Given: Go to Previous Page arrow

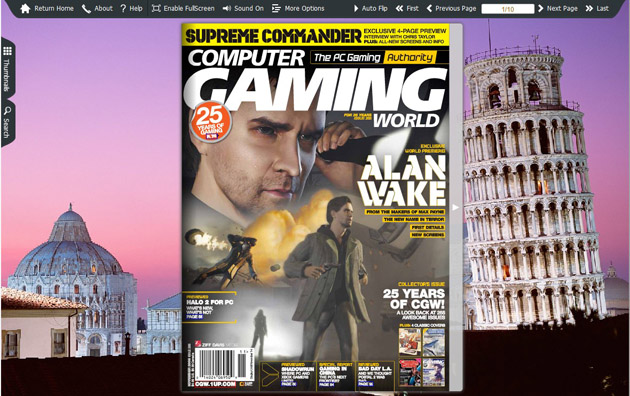Looking at the screenshot, I should pos(429,8).
